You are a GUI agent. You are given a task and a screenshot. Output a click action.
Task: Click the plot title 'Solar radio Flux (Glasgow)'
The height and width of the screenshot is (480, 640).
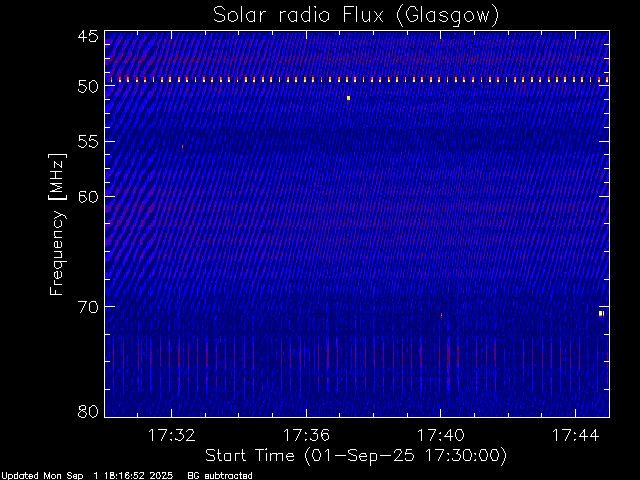[x=356, y=15]
